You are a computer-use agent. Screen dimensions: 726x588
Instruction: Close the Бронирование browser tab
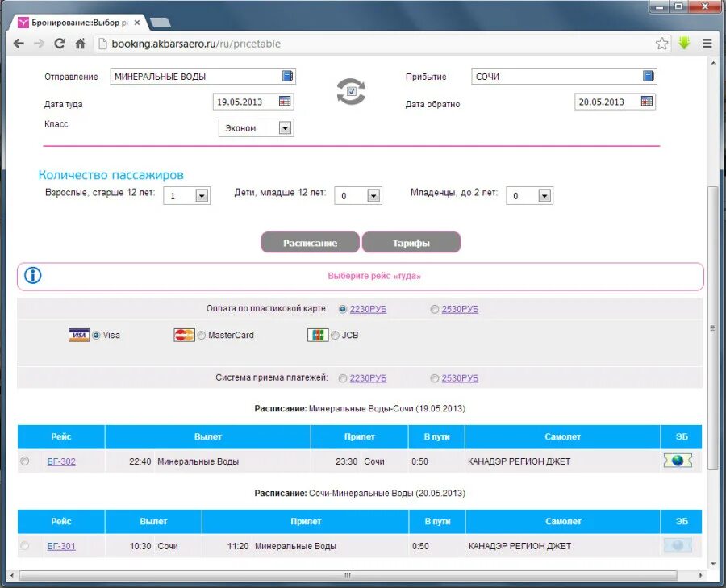click(136, 23)
